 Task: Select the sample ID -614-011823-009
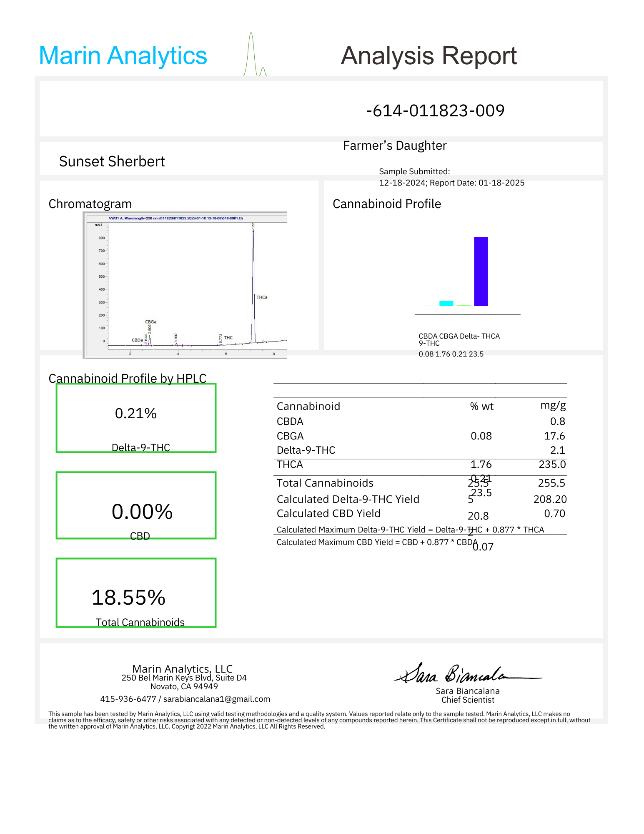[435, 111]
